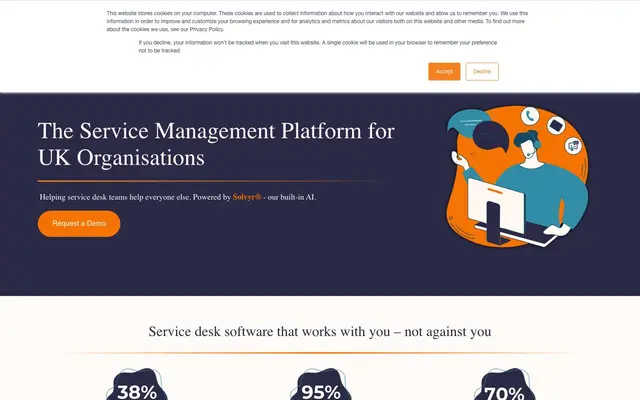Click the tablet icon in the hero illustration
Image resolution: width=640 pixels, height=400 pixels.
(556, 125)
